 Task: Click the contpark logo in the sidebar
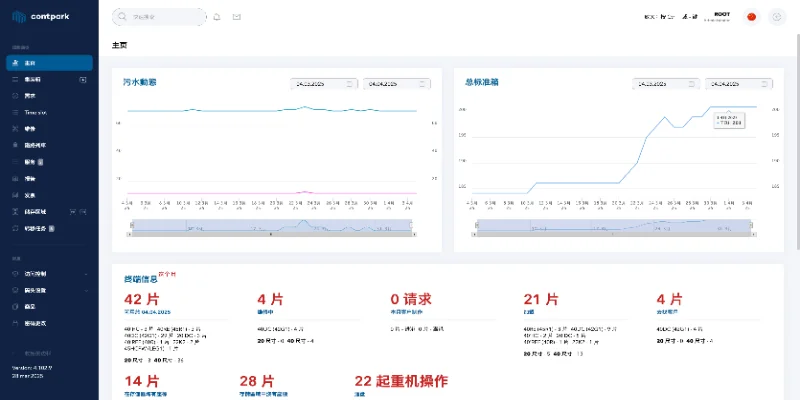40,17
